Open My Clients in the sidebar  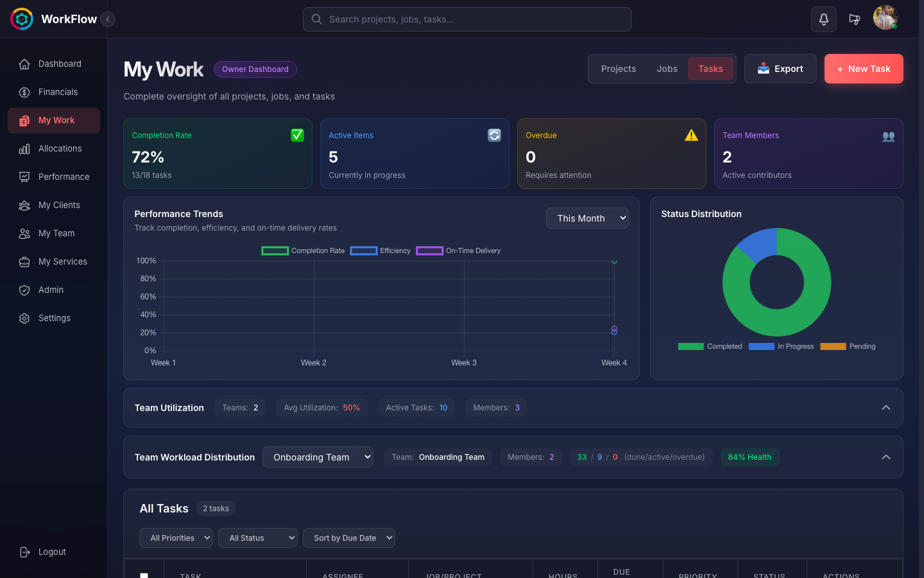(24, 205)
